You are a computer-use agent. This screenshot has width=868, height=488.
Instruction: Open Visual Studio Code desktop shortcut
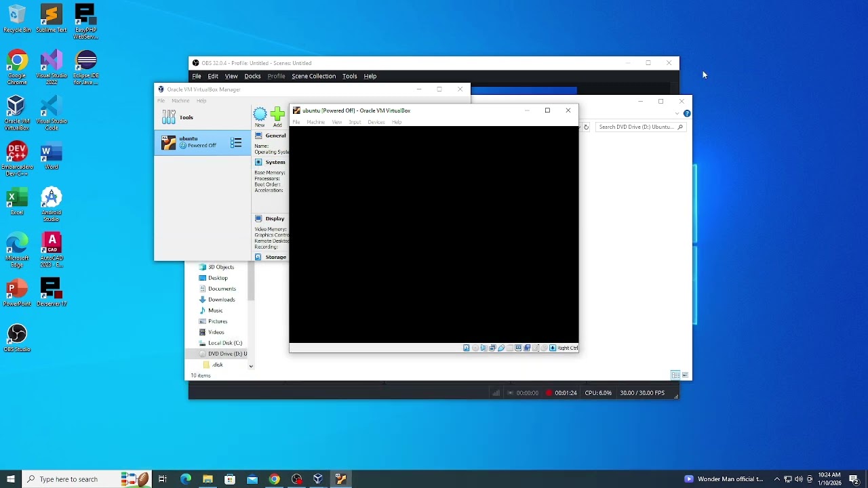[52, 113]
